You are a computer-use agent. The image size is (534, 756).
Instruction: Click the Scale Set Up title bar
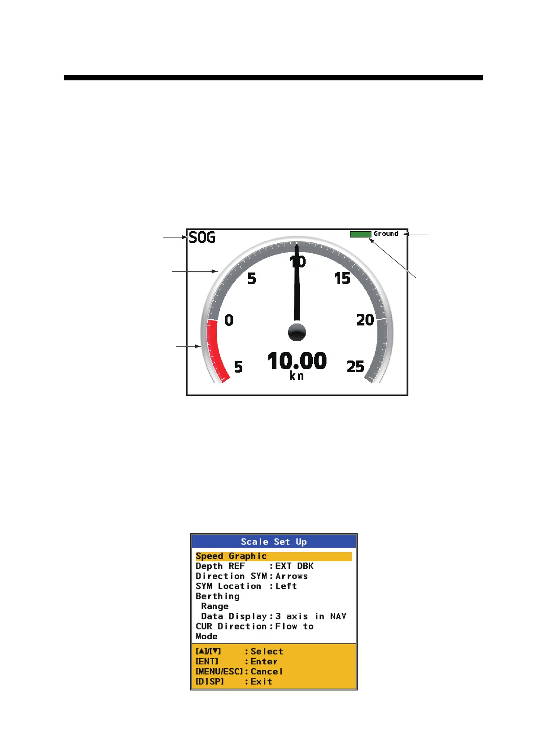click(274, 542)
